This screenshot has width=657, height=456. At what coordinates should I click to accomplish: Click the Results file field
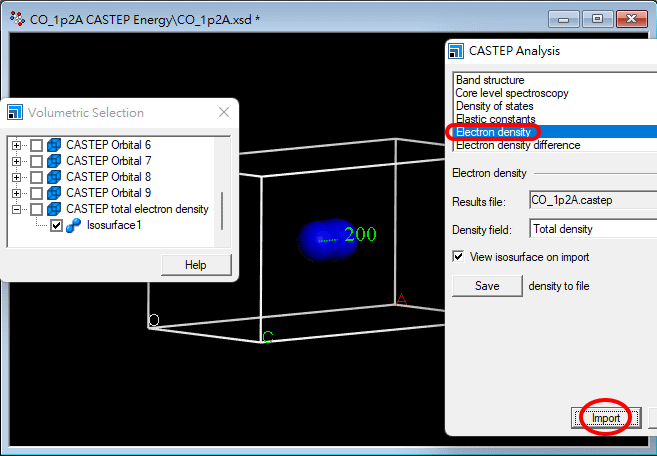point(592,201)
